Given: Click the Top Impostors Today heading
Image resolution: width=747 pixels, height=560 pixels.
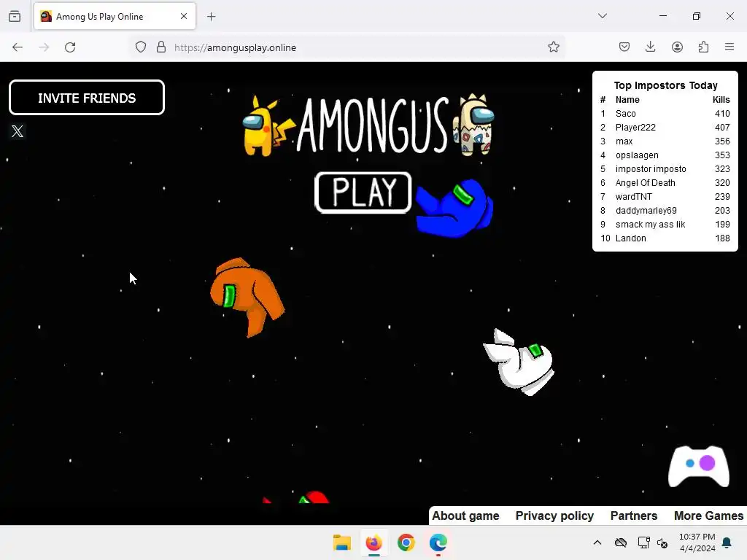Looking at the screenshot, I should pyautogui.click(x=665, y=85).
